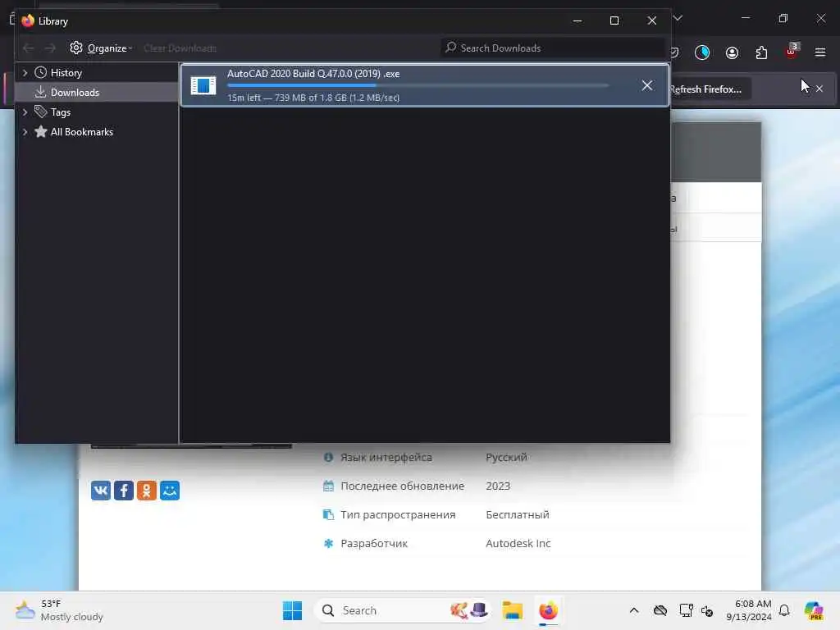840x630 pixels.
Task: Share the page on Odnoklassniki
Action: pyautogui.click(x=147, y=491)
